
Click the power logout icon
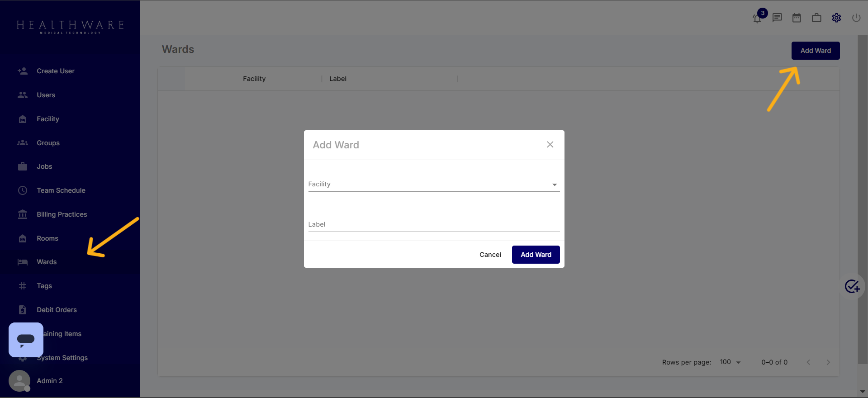tap(856, 18)
